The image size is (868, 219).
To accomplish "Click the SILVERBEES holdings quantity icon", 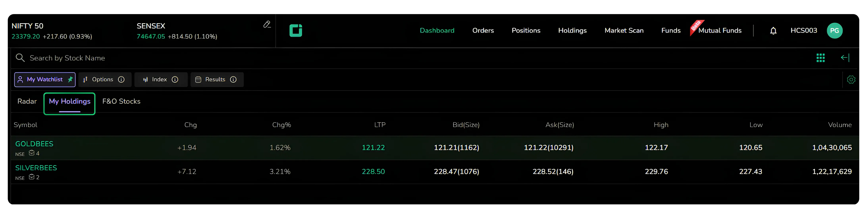I will [x=32, y=177].
